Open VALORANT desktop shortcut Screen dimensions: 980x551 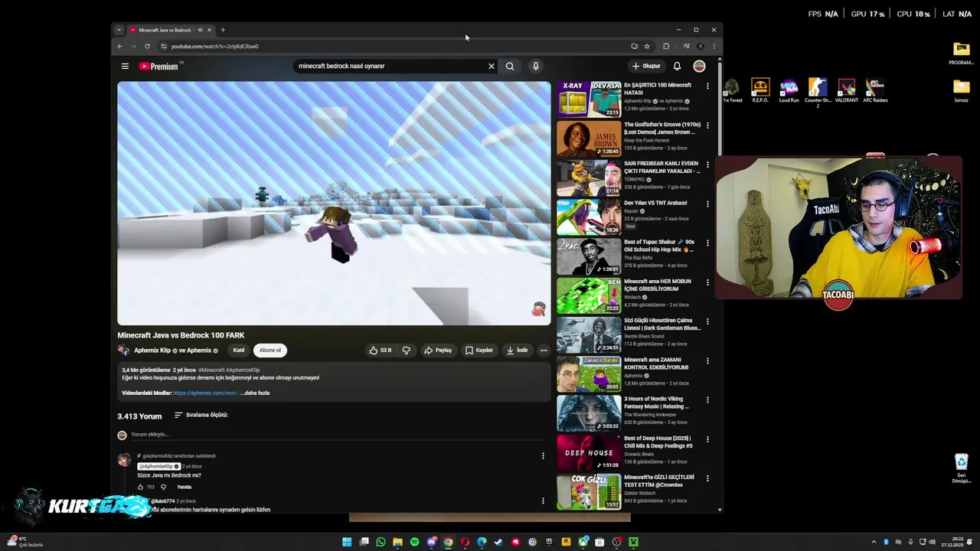click(846, 90)
